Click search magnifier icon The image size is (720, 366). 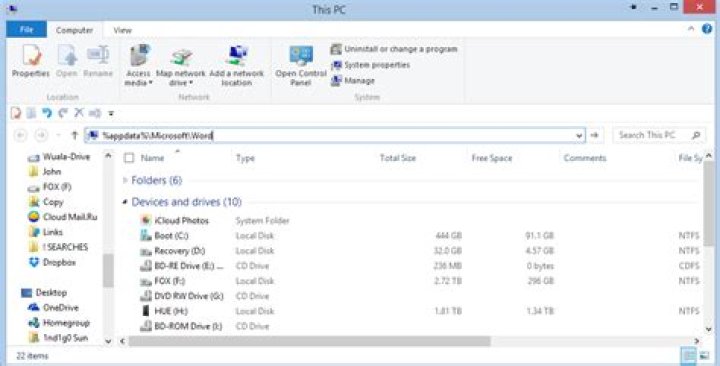click(x=697, y=135)
